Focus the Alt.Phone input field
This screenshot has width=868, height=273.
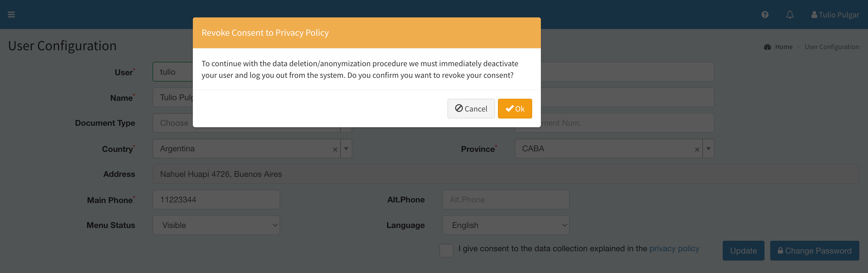coord(505,200)
